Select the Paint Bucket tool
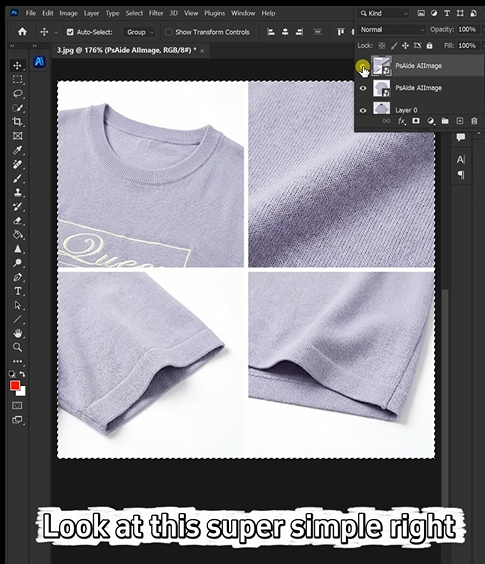This screenshot has width=485, height=564. click(x=17, y=235)
